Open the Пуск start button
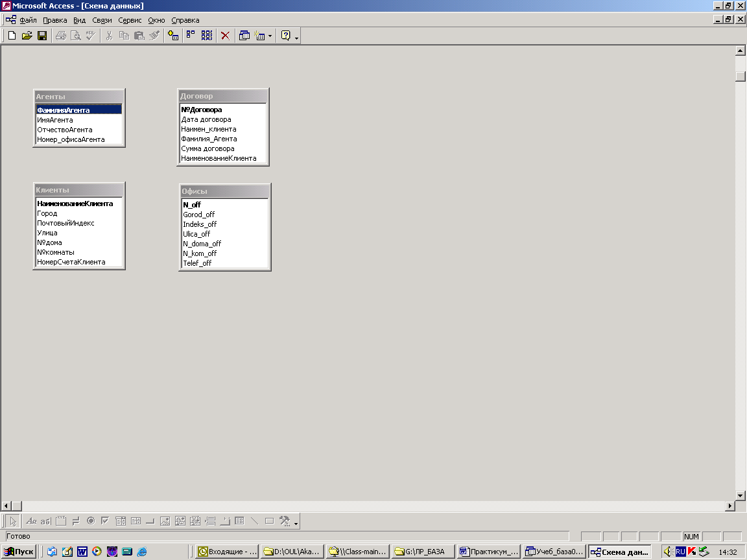The height and width of the screenshot is (560, 747). 19,552
